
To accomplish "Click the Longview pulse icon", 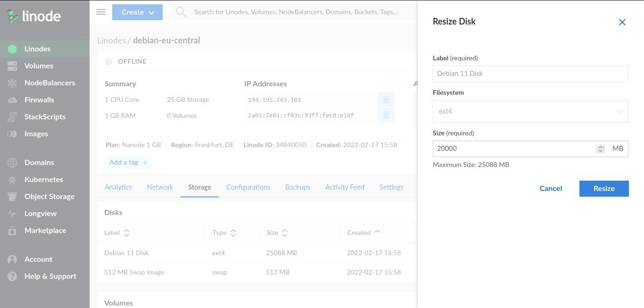I will tap(12, 214).
